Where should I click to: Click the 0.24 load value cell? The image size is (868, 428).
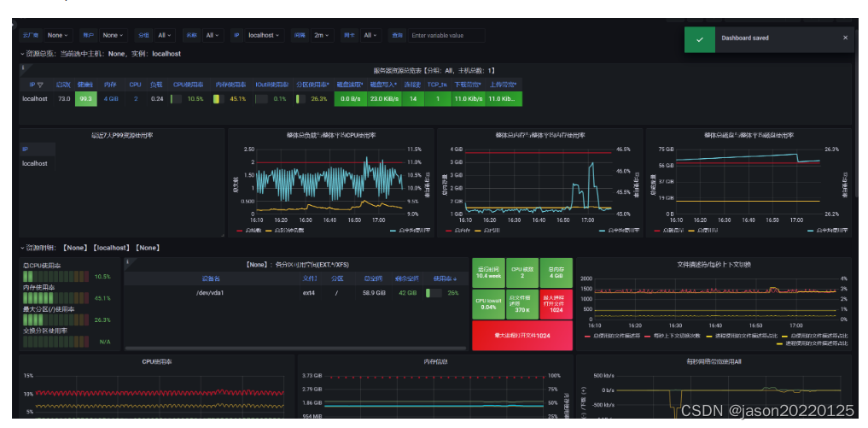[157, 99]
